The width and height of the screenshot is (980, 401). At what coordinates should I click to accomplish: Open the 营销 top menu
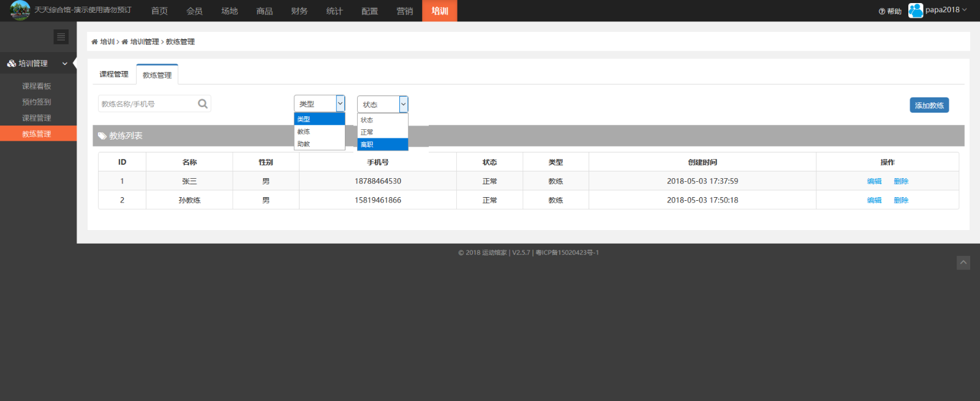pyautogui.click(x=405, y=11)
